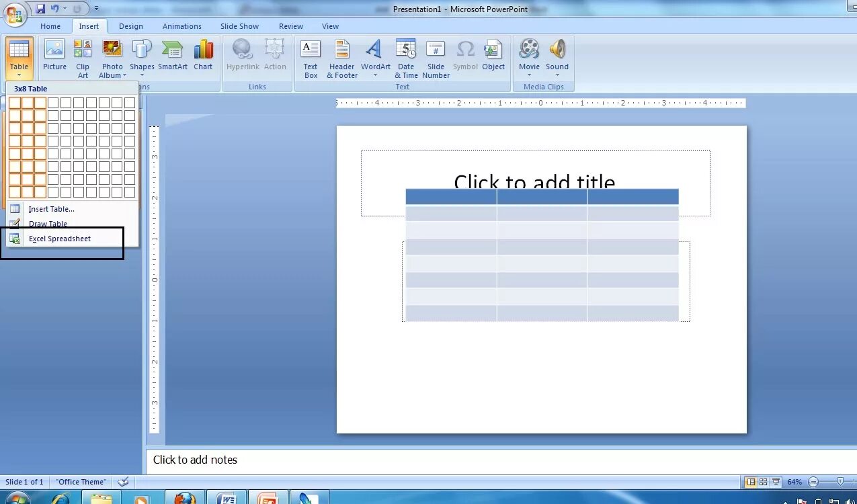Click 64% zoom level in status bar
The image size is (857, 504).
(x=794, y=482)
